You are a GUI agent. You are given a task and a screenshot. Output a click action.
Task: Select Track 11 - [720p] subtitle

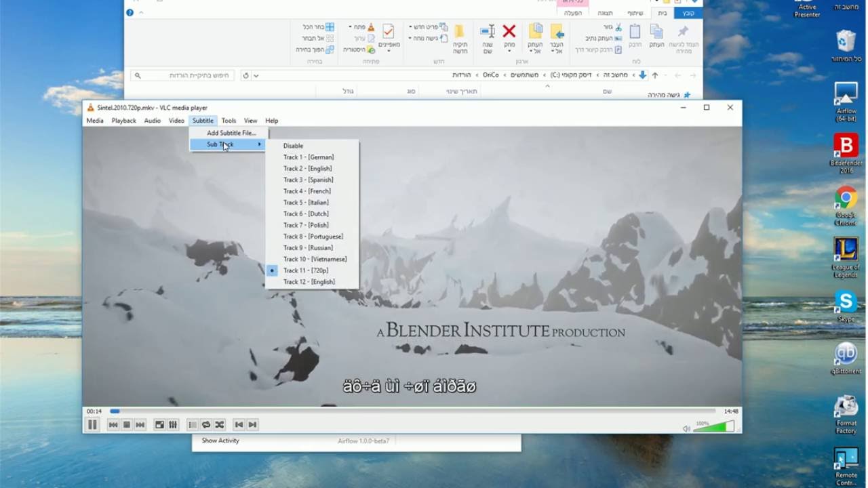[x=312, y=270]
